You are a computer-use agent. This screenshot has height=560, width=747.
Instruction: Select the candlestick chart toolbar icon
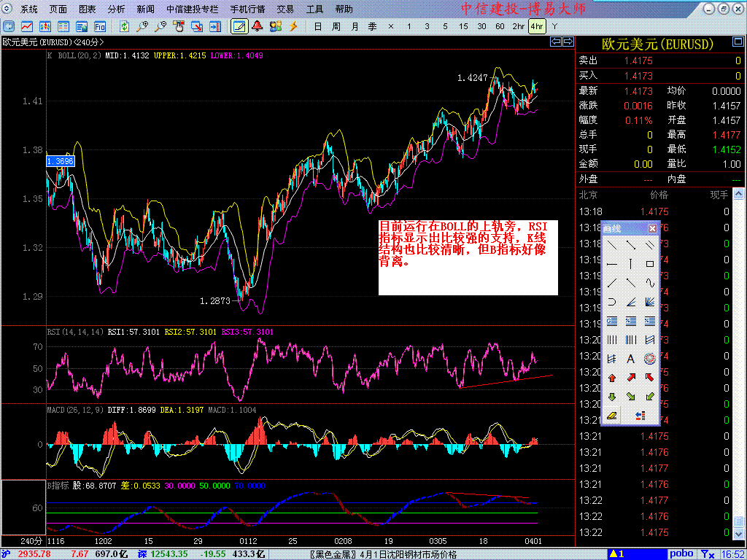coord(45,26)
